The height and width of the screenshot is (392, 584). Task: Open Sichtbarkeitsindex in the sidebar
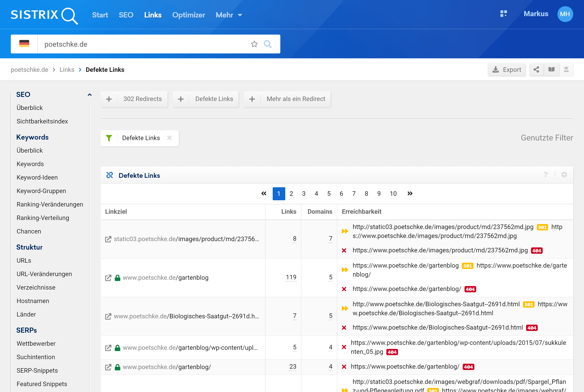(x=42, y=121)
